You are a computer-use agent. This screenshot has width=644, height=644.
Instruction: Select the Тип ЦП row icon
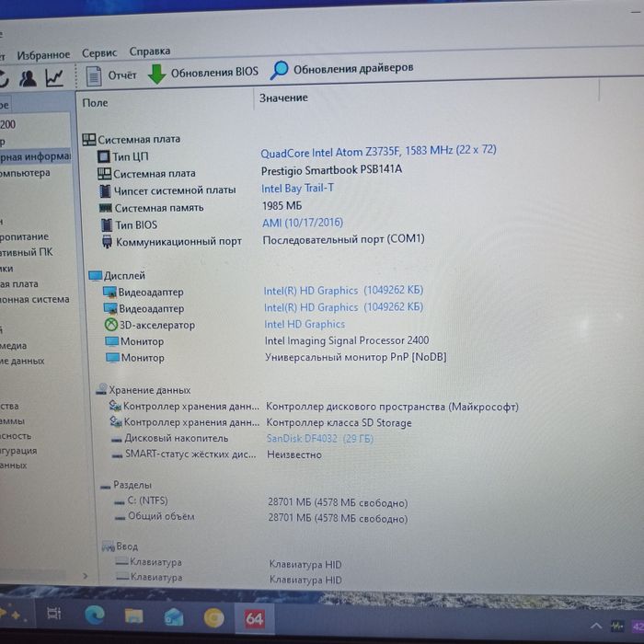[x=103, y=156]
